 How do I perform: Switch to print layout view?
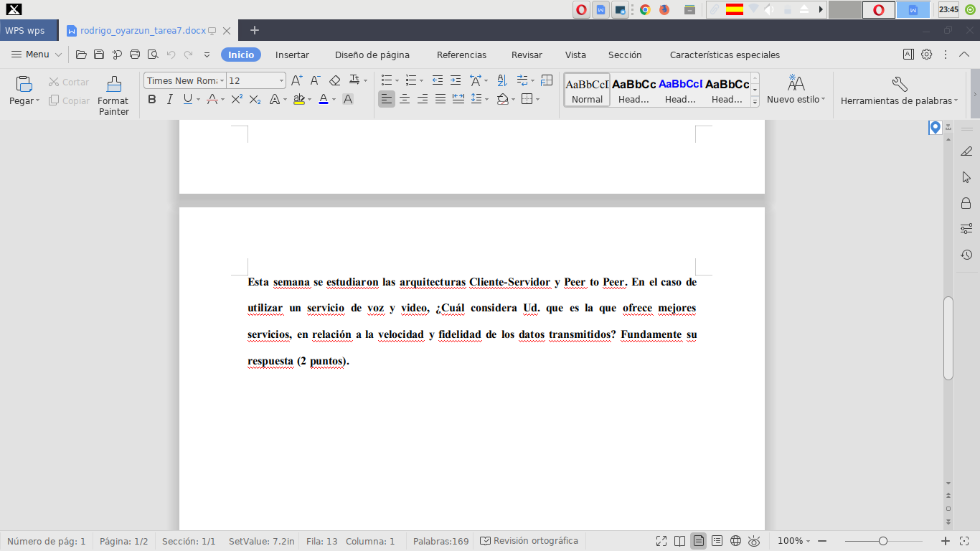click(698, 541)
